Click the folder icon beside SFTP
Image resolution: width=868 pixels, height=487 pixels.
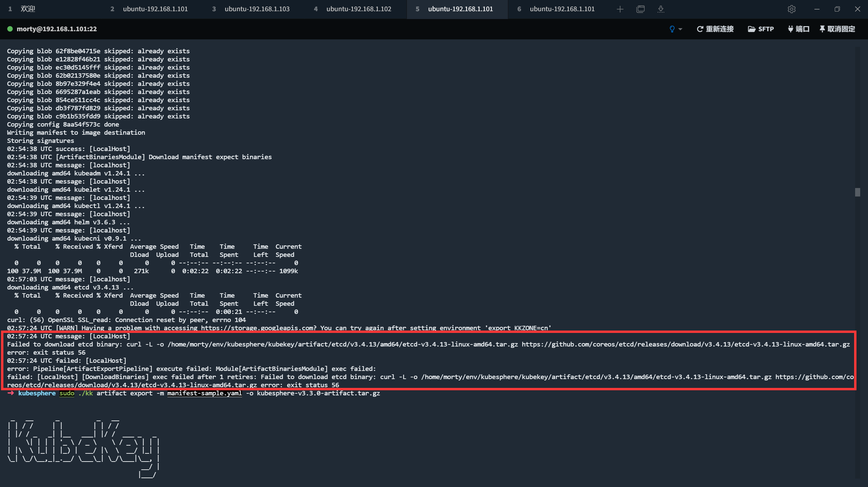[751, 29]
